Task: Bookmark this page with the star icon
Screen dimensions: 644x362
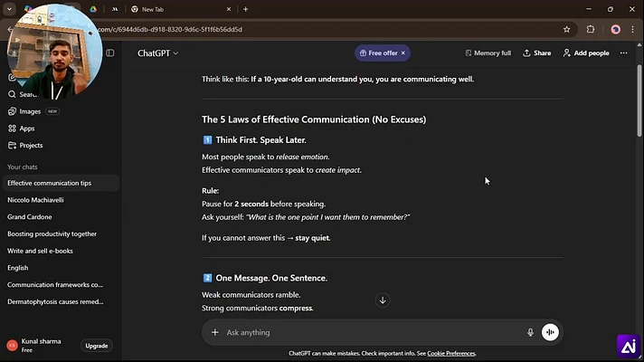Action: tap(567, 29)
